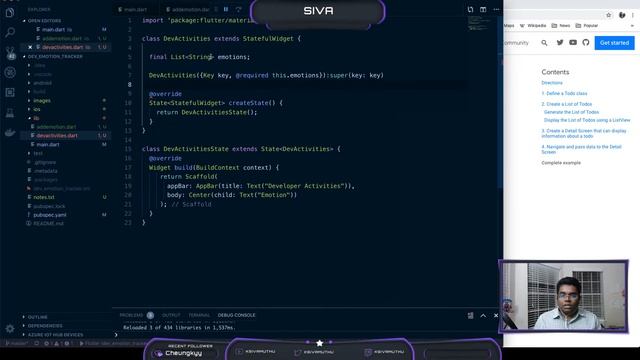
Task: Close the bottom panel
Action: click(496, 316)
